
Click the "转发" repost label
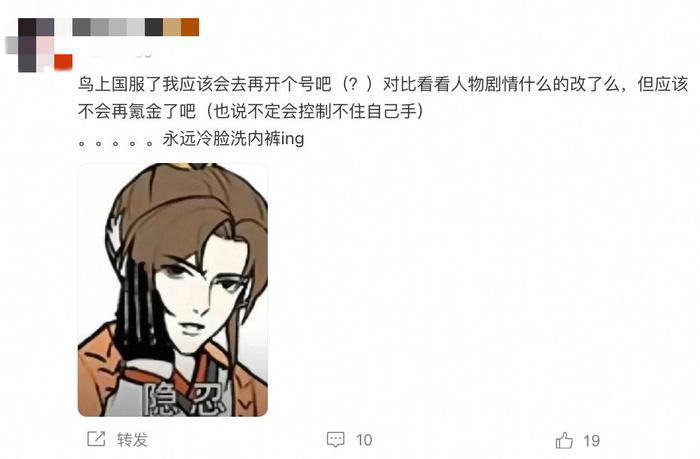click(132, 440)
